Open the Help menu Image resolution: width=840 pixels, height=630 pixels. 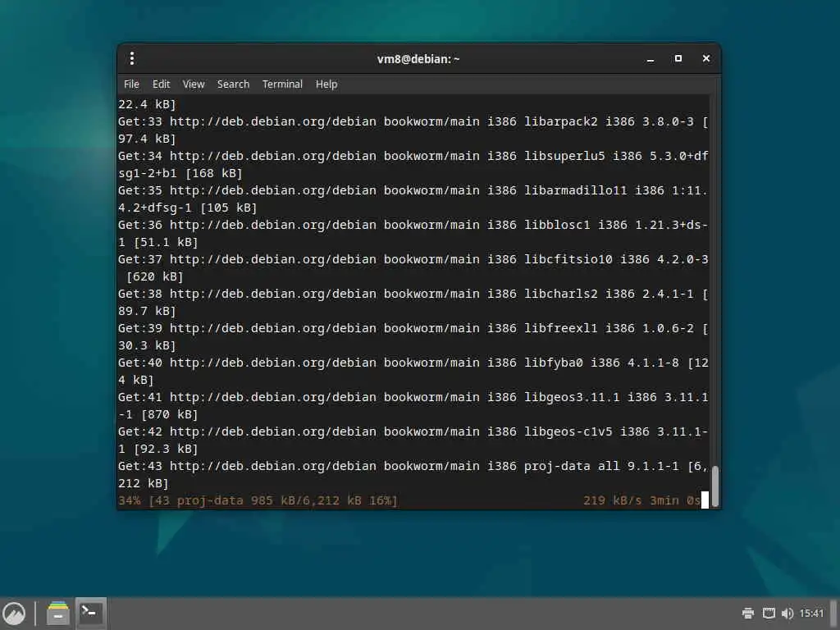tap(326, 84)
